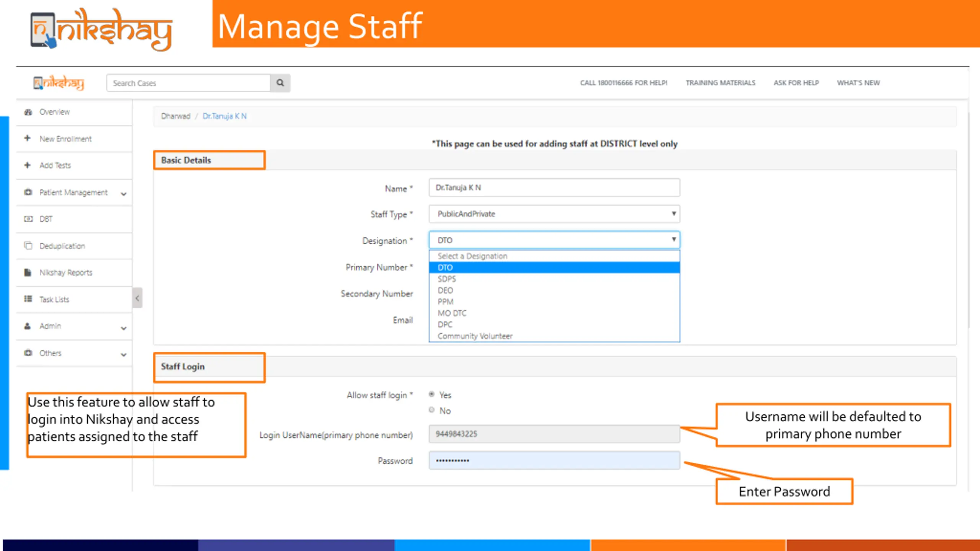This screenshot has width=980, height=551.
Task: Choose DTO from designation list
Action: pos(554,267)
